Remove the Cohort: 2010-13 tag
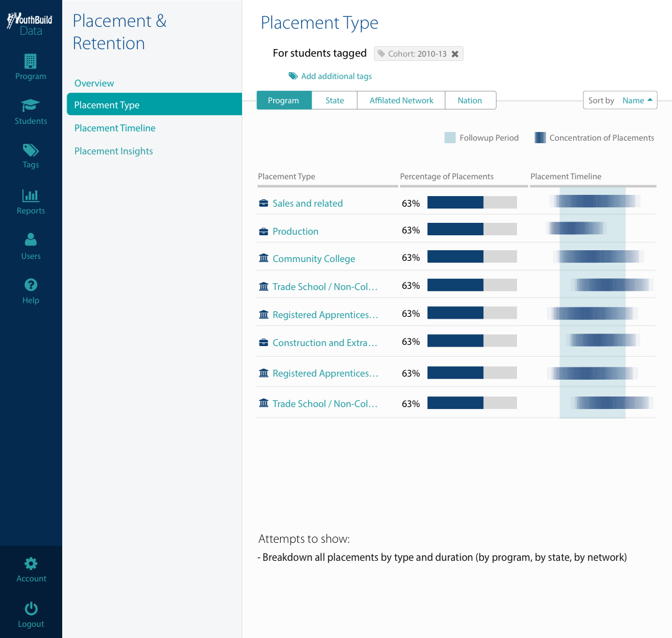 pyautogui.click(x=455, y=54)
